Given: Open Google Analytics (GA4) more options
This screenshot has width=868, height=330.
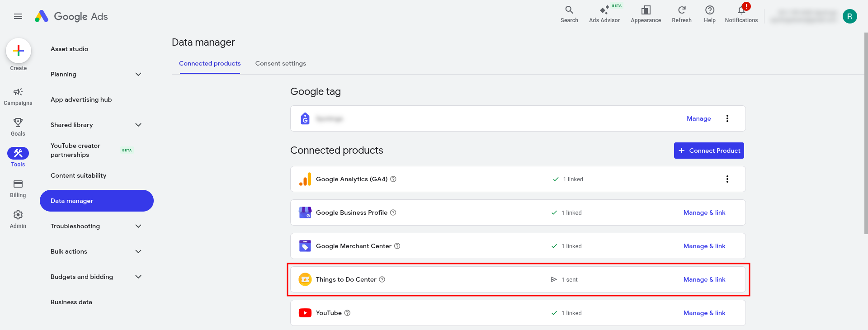Looking at the screenshot, I should (x=727, y=179).
